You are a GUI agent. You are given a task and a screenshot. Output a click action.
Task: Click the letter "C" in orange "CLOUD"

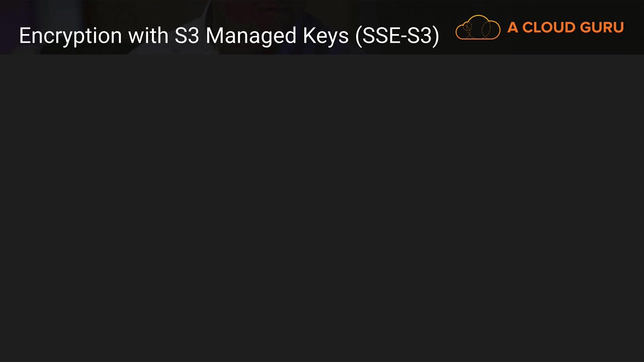point(528,28)
